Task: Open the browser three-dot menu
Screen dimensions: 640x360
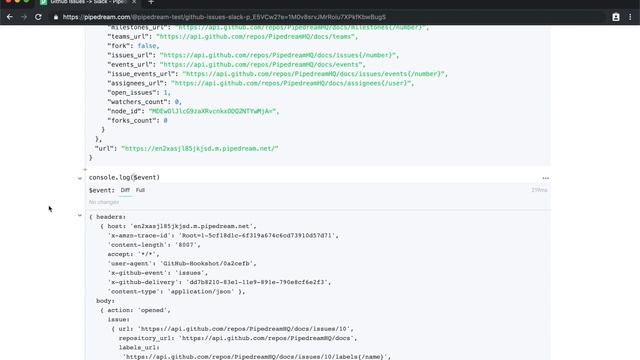Action: click(x=630, y=17)
